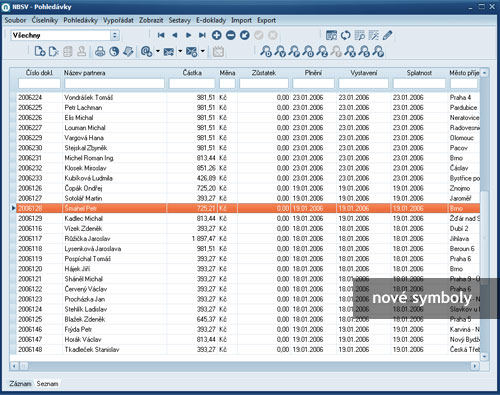Click the horizontal scrollbar right arrow
The image size is (500, 395).
(x=474, y=366)
